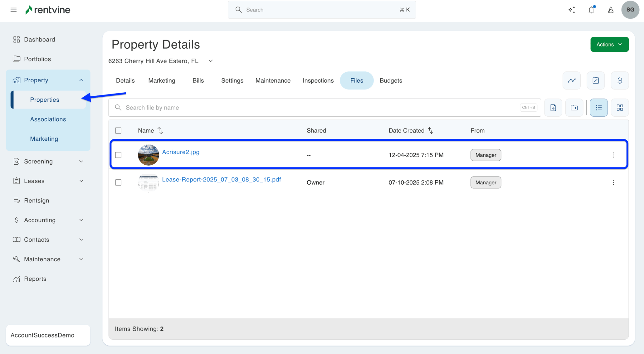Open the file upload icon

point(553,107)
